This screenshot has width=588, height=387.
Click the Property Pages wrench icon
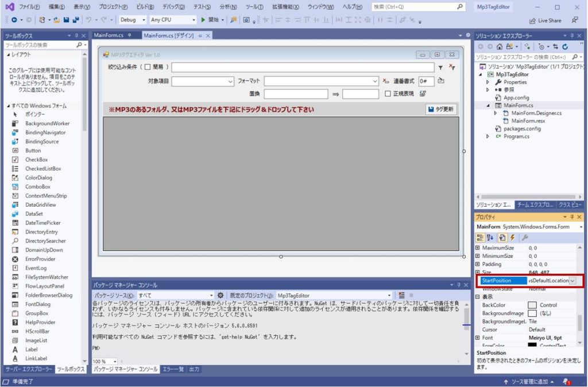click(x=525, y=237)
